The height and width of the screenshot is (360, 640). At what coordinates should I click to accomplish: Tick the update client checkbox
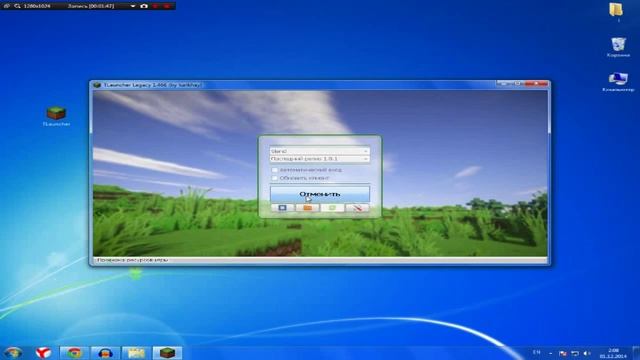pos(275,178)
